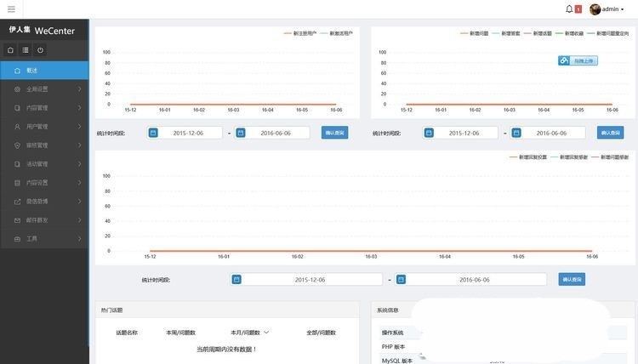Click end-date calendar icon under questions chart

coord(516,133)
